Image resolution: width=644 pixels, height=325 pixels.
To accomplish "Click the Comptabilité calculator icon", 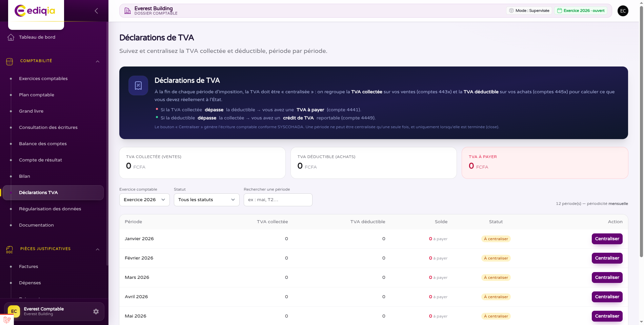I will (x=9, y=62).
